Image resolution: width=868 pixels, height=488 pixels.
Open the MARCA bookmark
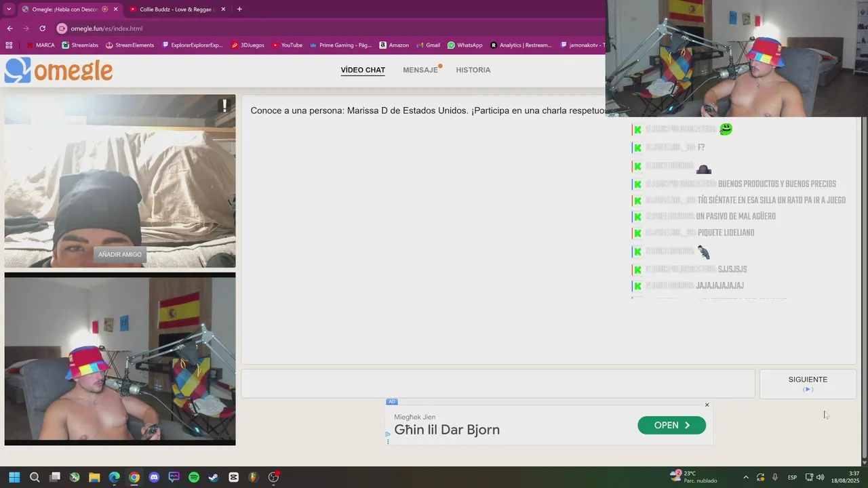[41, 45]
